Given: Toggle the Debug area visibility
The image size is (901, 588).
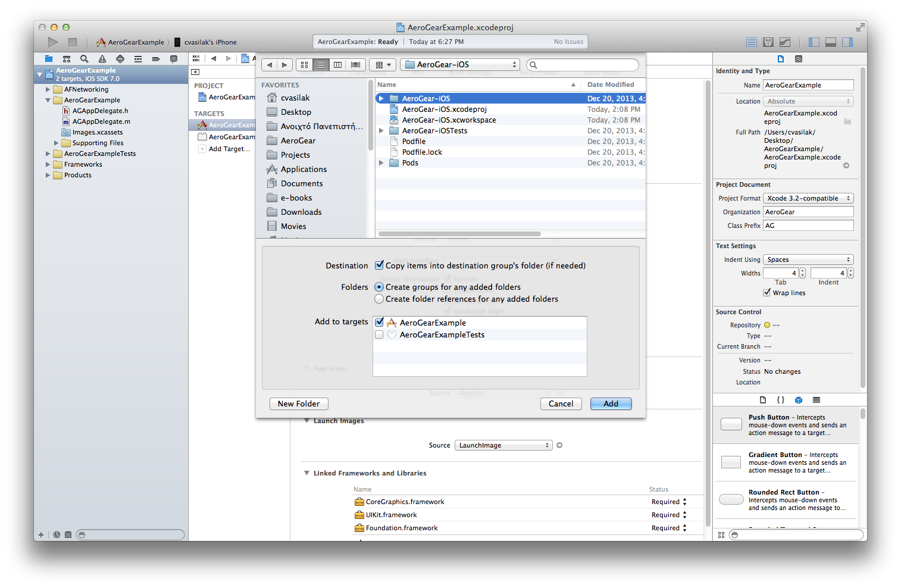Looking at the screenshot, I should click(831, 42).
